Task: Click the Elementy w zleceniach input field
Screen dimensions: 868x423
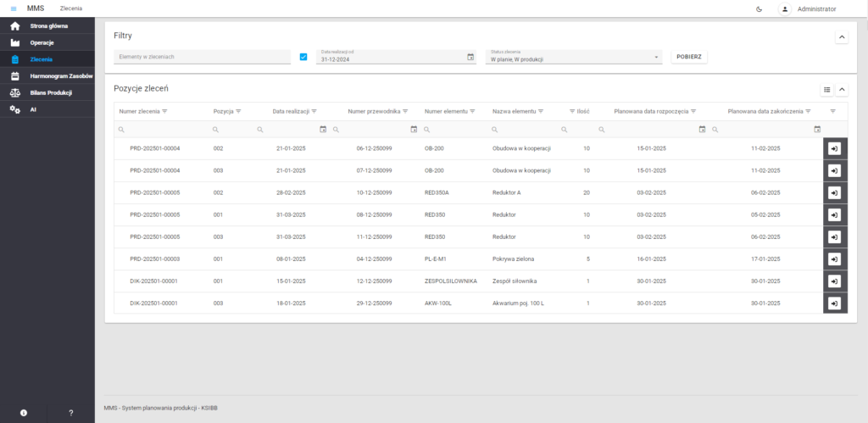Action: pyautogui.click(x=202, y=58)
